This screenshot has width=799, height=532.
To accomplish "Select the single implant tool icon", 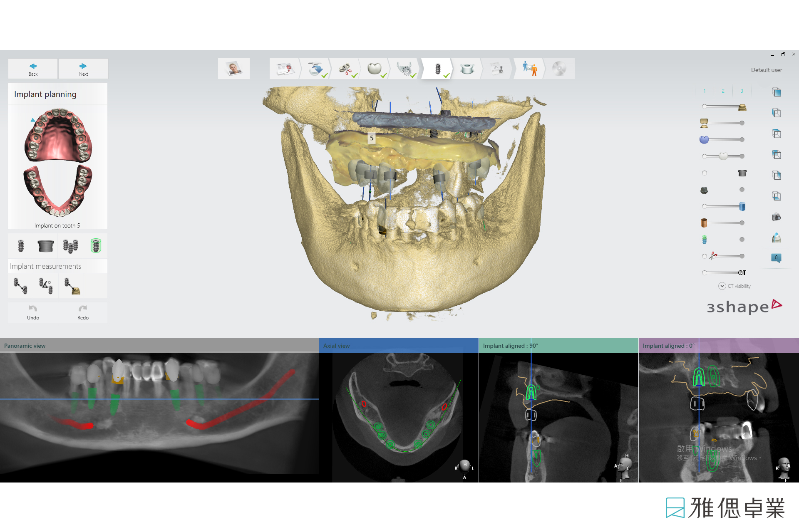I will (20, 246).
